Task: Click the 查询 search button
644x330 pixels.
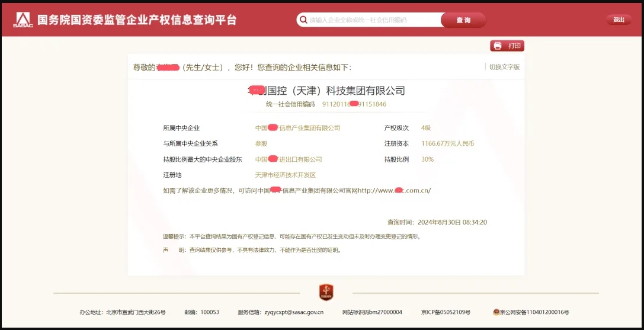Action: 463,20
